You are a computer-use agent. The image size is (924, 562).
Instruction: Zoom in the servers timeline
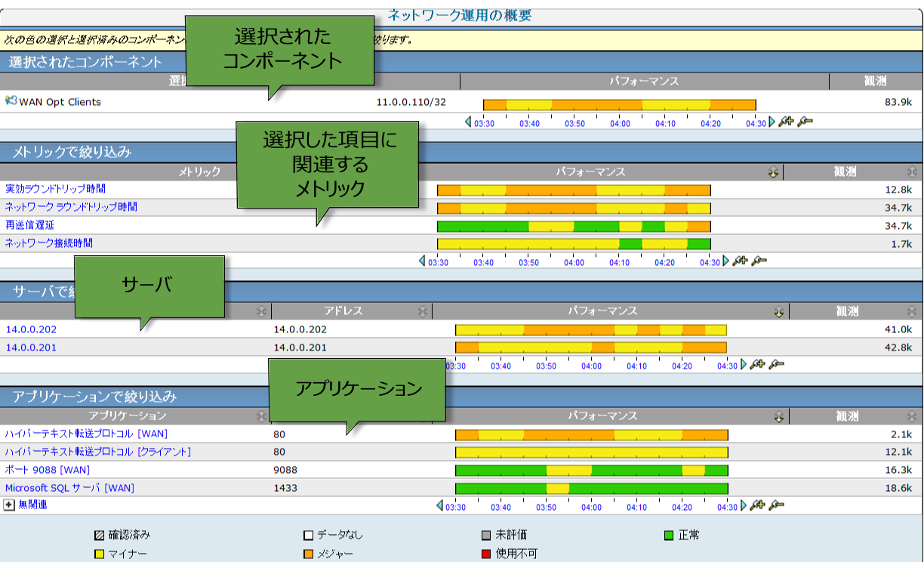tap(758, 364)
